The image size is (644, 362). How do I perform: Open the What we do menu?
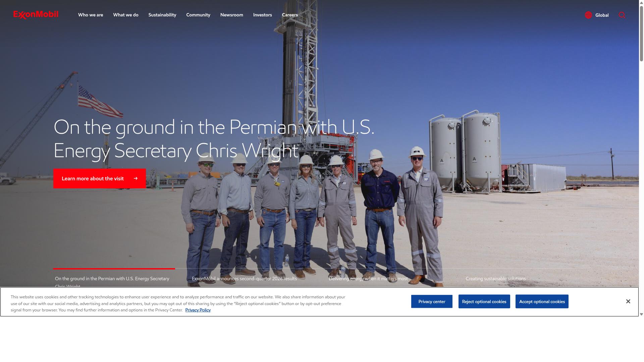pyautogui.click(x=126, y=15)
